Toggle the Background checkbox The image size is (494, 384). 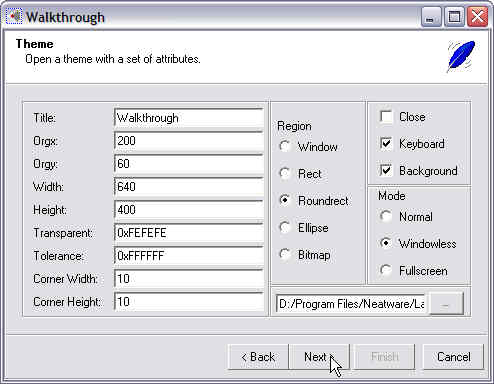point(386,171)
